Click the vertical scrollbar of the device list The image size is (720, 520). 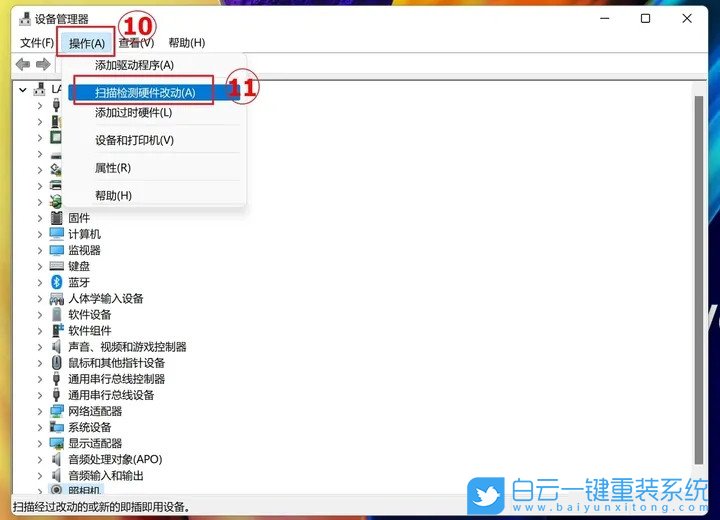pos(698,280)
